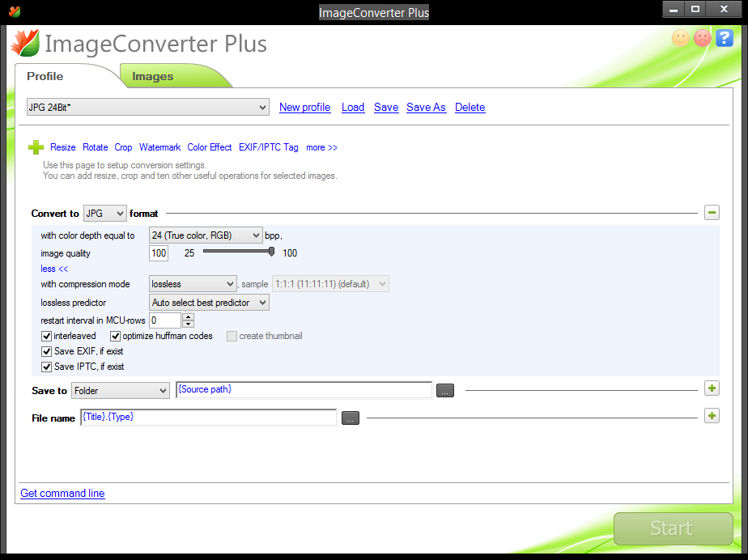Viewport: 748px width, 560px height.
Task: Add an EXIF/IPTC Tag operation
Action: [269, 147]
